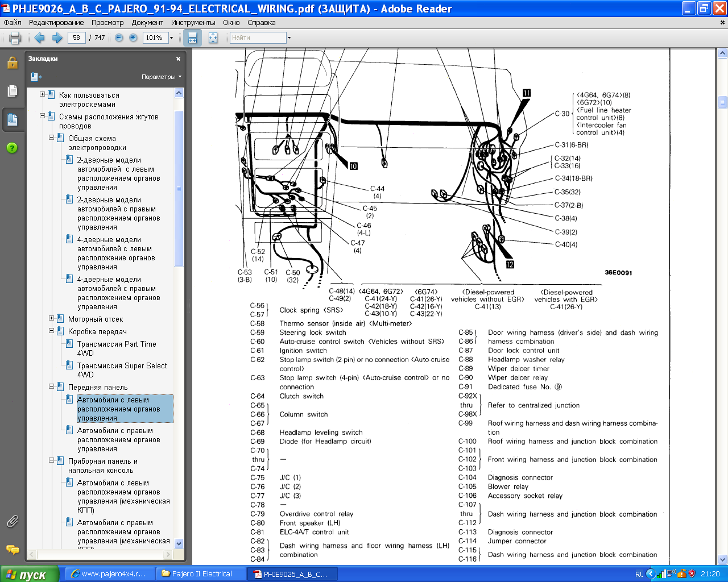
Task: Open the 'Документ' menu
Action: (147, 23)
